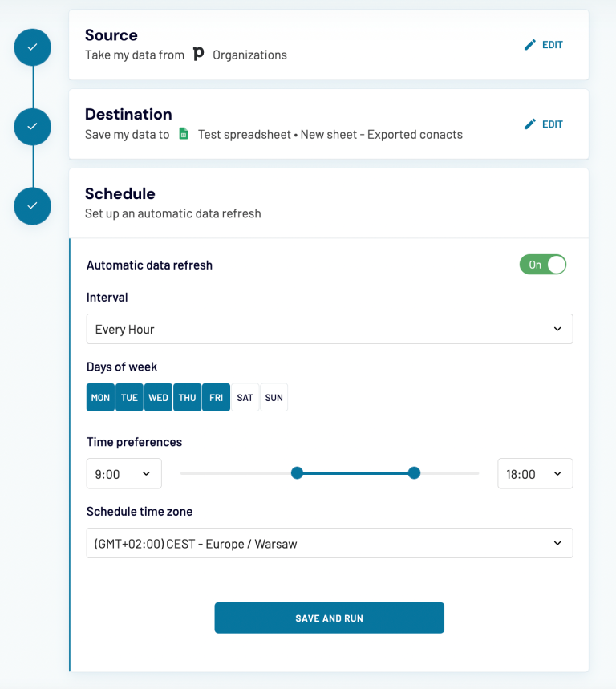Image resolution: width=616 pixels, height=689 pixels.
Task: Click the edit pencil icon next to Source
Action: point(529,44)
